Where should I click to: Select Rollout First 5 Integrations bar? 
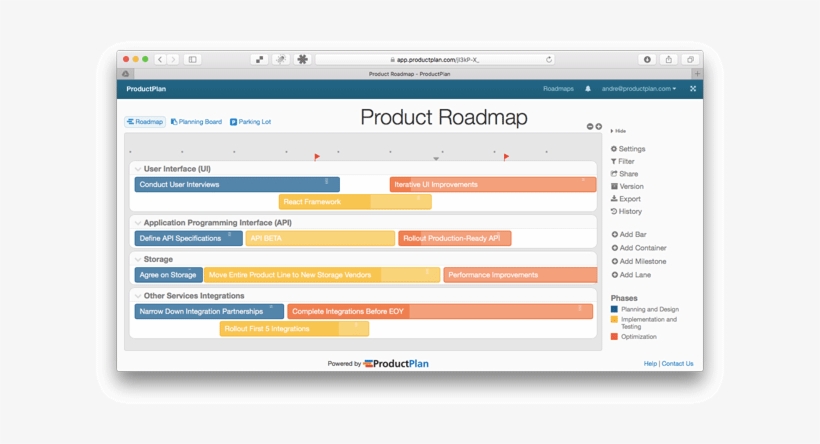coord(294,329)
